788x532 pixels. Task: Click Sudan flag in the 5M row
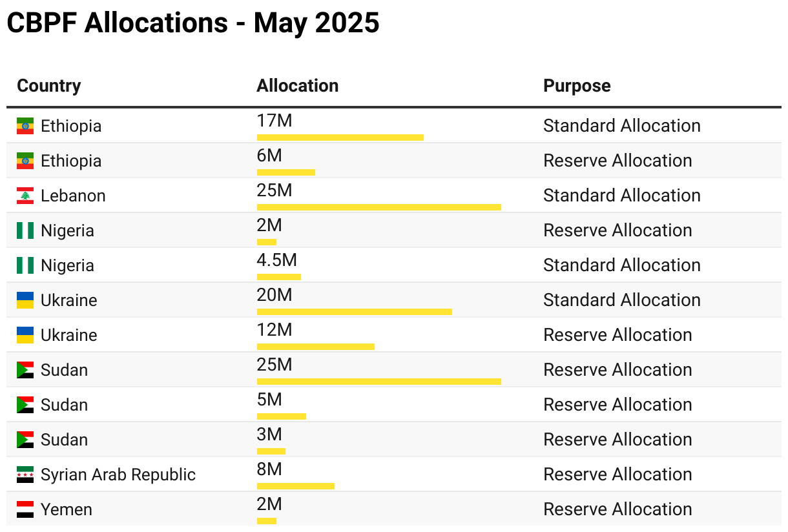point(25,405)
